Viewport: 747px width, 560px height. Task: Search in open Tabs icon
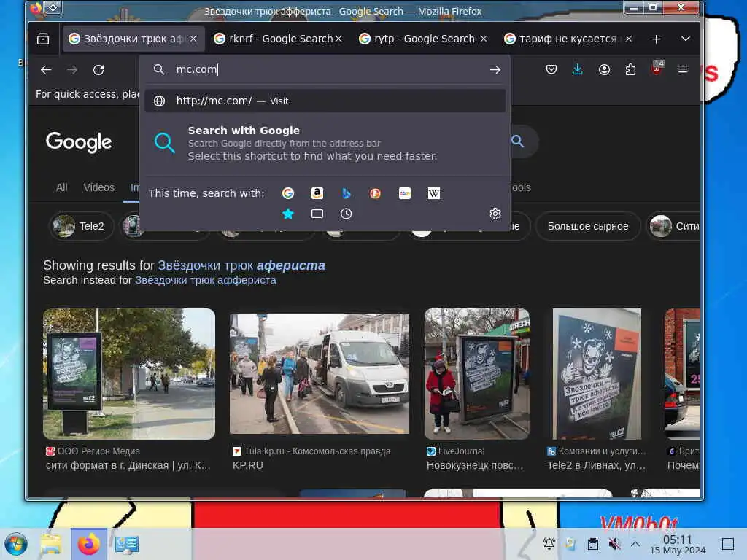317,214
